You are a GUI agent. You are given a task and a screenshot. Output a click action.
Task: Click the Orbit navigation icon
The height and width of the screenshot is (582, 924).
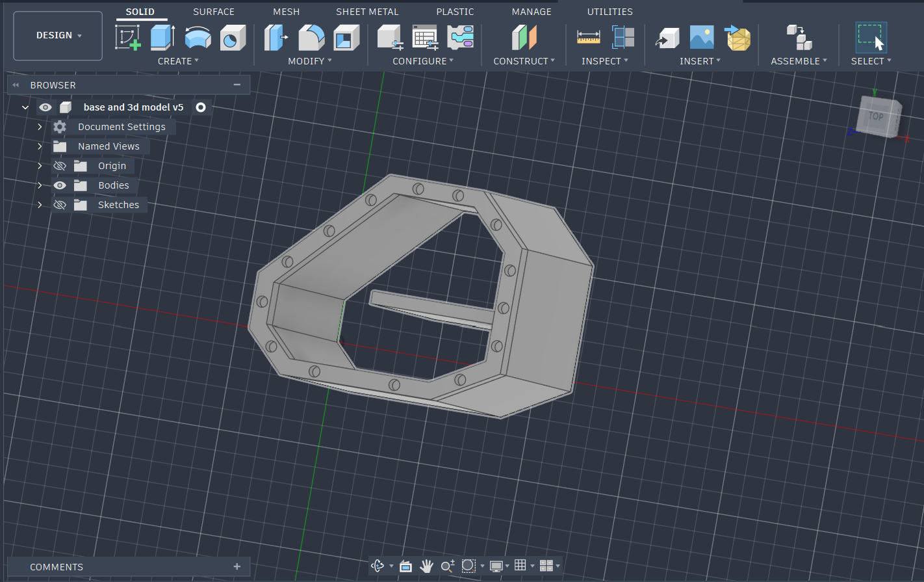(x=378, y=566)
